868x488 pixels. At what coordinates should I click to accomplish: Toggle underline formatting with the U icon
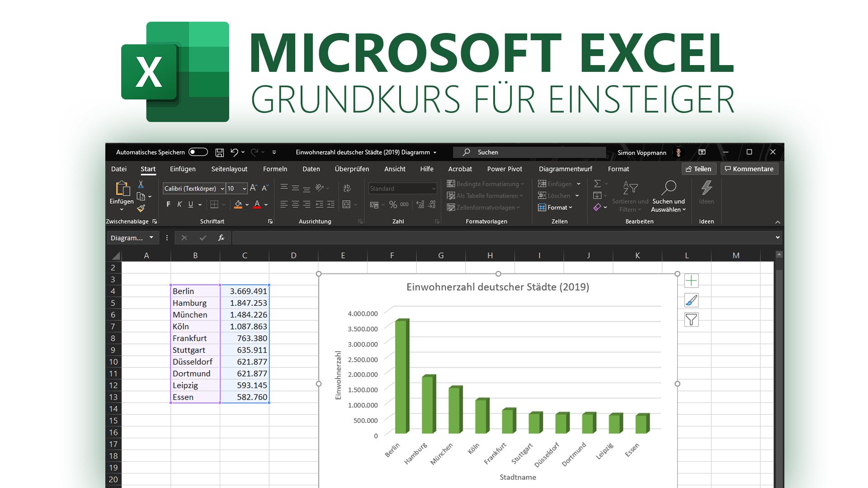coord(190,204)
